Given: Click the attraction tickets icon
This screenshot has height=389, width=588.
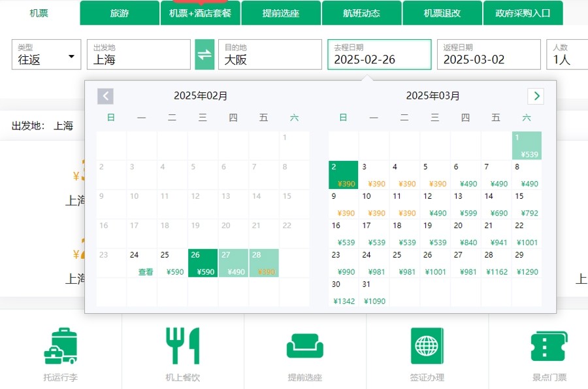Looking at the screenshot, I should pos(549,346).
